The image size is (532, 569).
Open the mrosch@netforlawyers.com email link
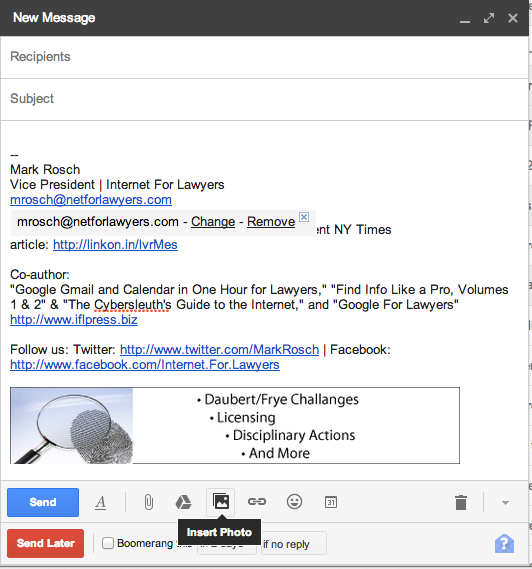tap(91, 200)
